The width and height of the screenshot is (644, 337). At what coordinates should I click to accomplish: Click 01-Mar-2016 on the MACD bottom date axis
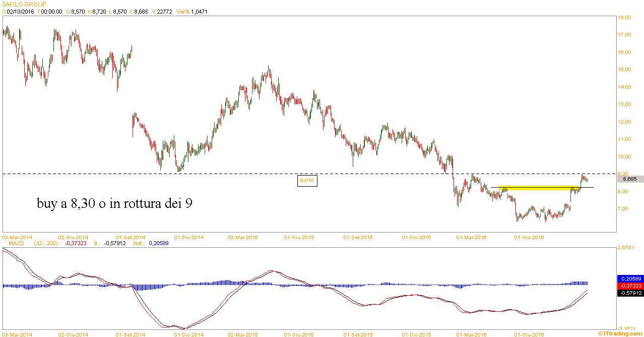click(472, 334)
